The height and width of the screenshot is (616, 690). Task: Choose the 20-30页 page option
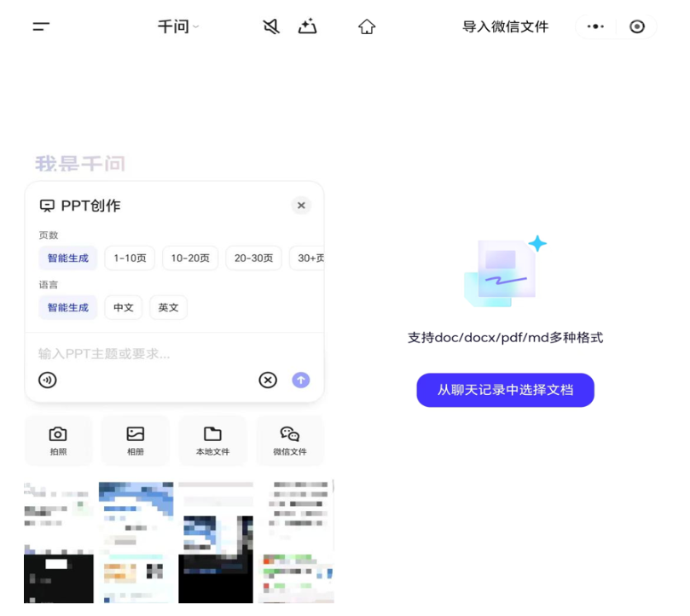coord(253,258)
